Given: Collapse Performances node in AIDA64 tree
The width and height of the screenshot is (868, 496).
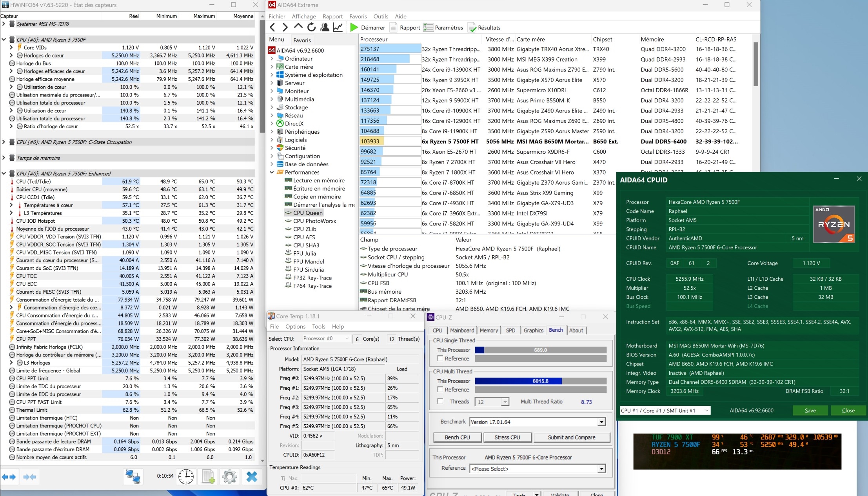Looking at the screenshot, I should point(272,172).
